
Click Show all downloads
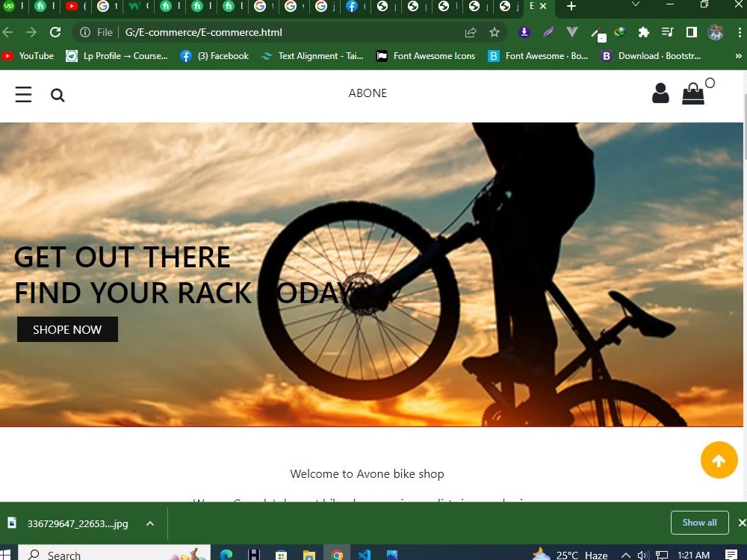pyautogui.click(x=699, y=523)
